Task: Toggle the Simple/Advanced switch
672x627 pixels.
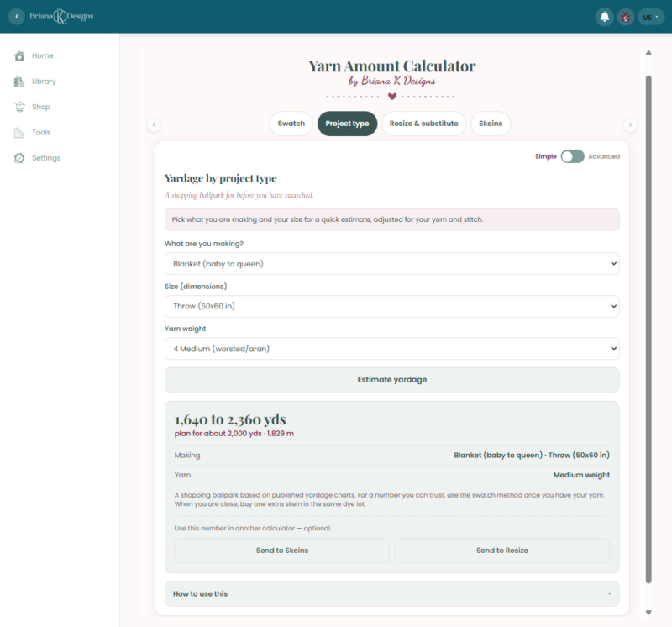Action: [x=572, y=156]
